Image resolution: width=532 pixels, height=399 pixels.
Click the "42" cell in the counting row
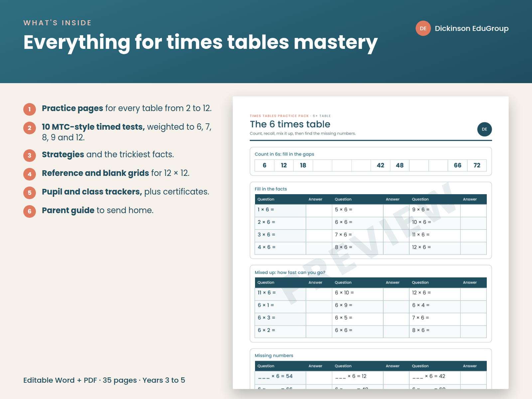[380, 165]
